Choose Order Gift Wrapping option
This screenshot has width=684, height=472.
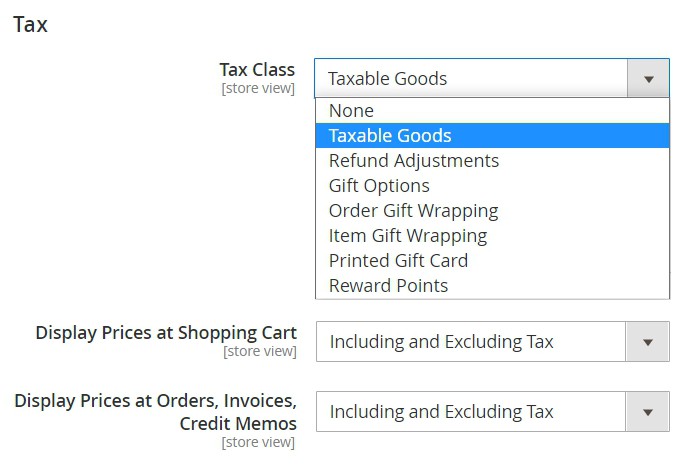point(413,211)
